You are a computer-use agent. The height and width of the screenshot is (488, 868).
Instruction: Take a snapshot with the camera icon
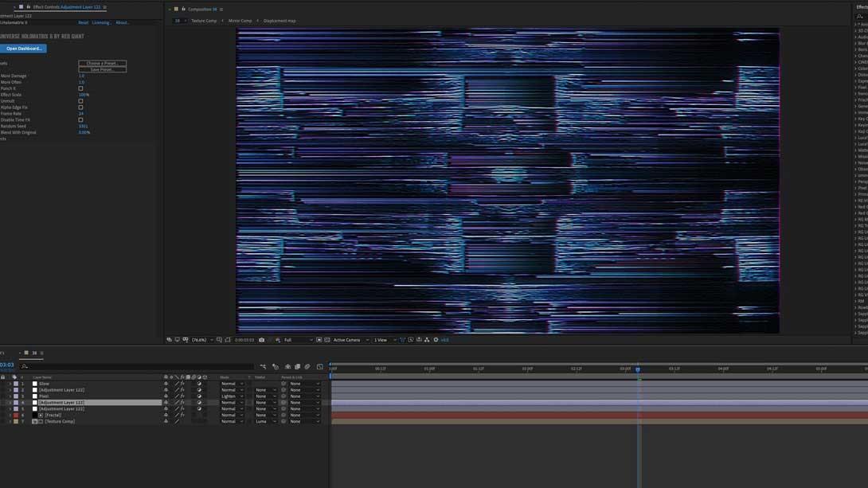262,340
